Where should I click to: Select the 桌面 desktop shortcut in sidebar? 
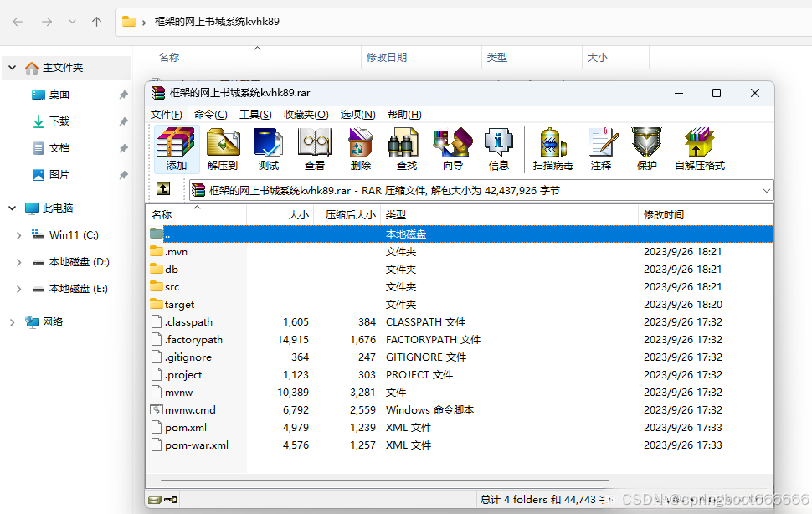(59, 95)
